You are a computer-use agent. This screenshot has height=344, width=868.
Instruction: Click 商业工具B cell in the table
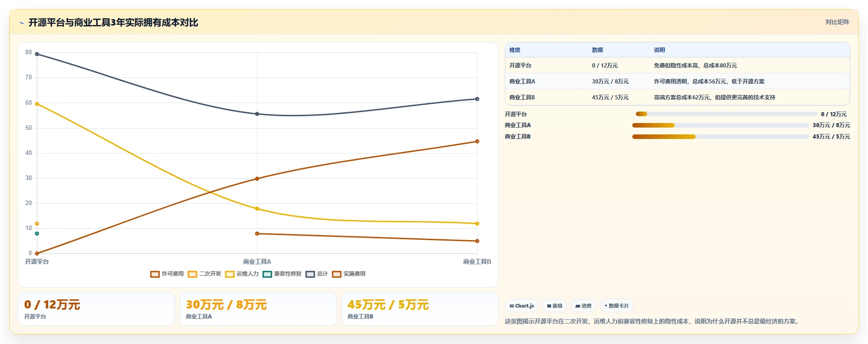(x=522, y=98)
